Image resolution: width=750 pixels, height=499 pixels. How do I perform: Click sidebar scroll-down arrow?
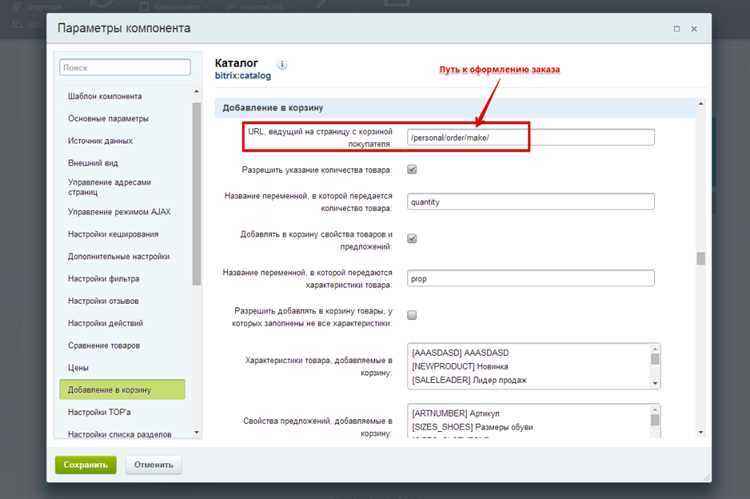click(x=197, y=432)
